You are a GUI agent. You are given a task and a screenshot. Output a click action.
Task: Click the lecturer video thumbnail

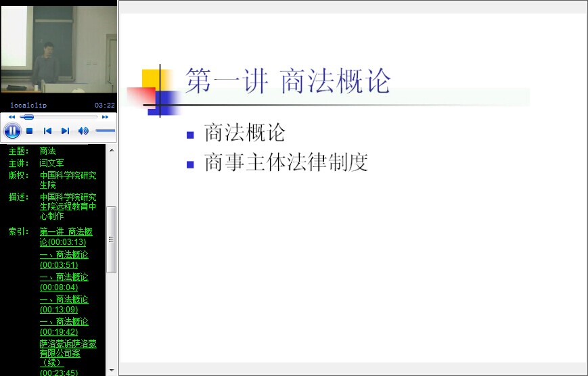[59, 49]
